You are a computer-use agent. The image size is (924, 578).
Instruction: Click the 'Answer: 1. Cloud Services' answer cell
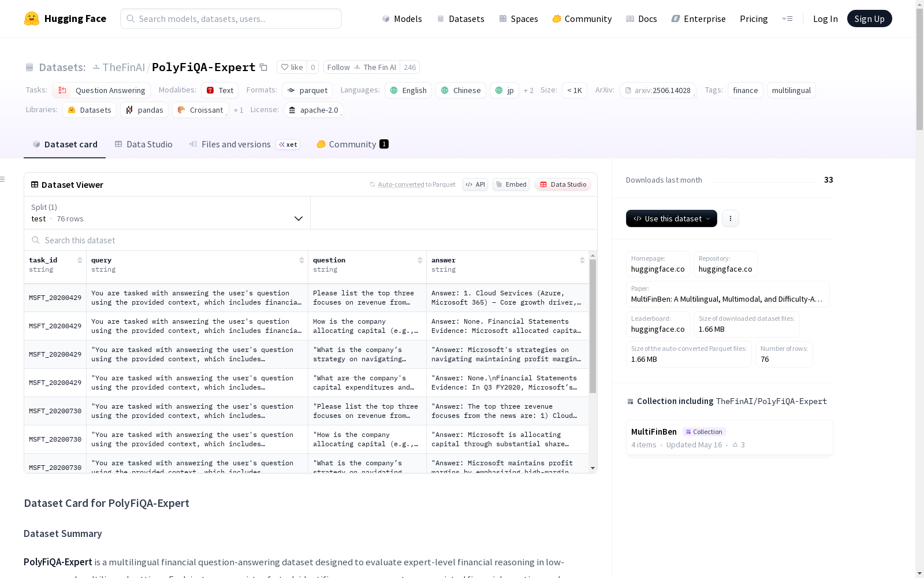[508, 298]
